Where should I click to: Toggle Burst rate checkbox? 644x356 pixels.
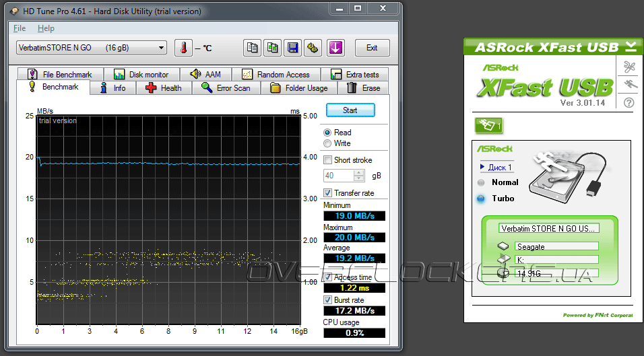point(327,300)
